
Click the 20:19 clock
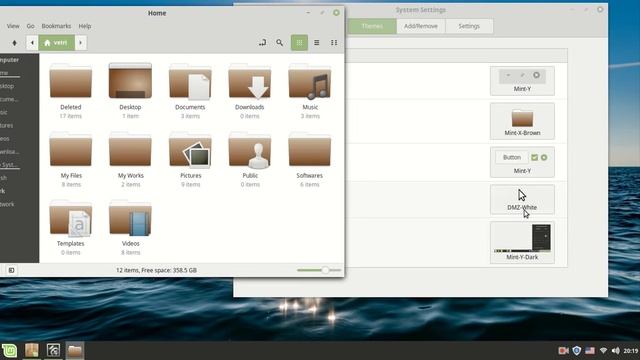click(631, 351)
